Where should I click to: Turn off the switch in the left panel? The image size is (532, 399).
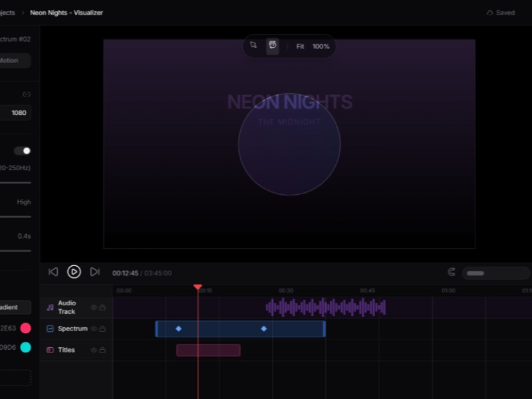pyautogui.click(x=23, y=151)
